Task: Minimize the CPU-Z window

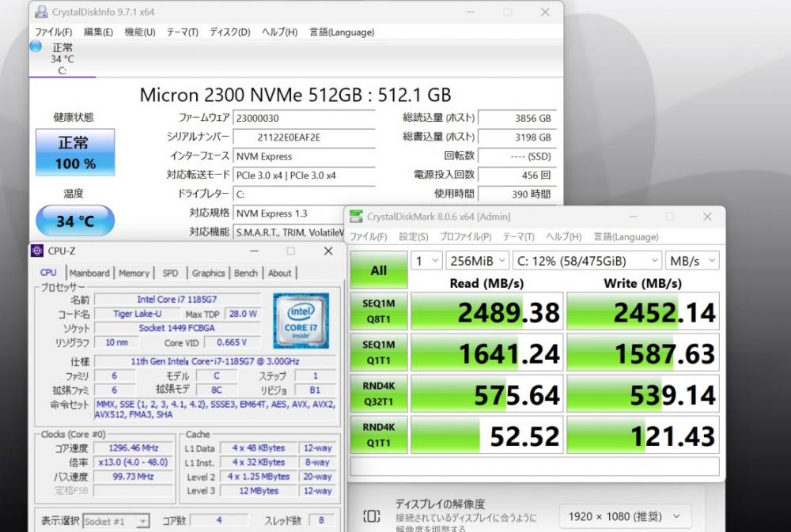Action: click(x=254, y=251)
